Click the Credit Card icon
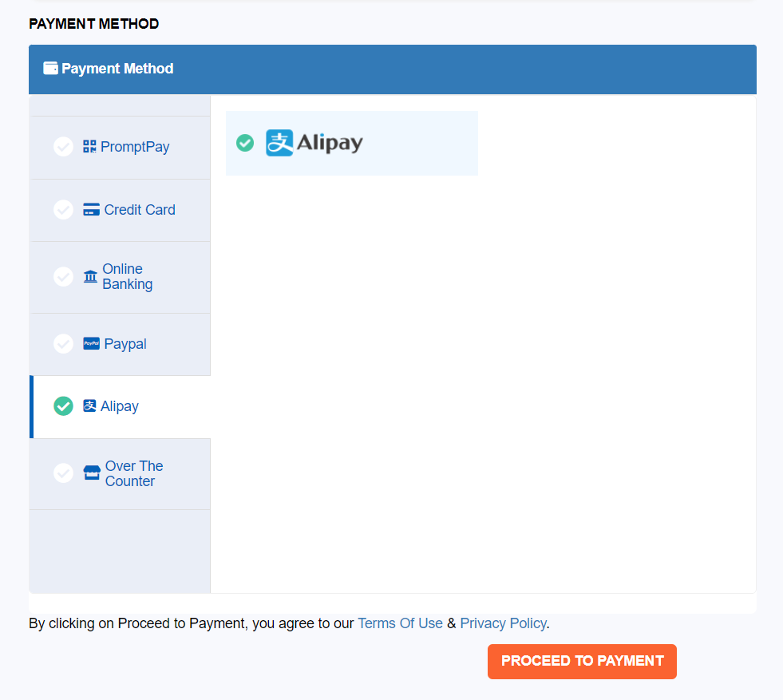783x700 pixels. click(91, 209)
